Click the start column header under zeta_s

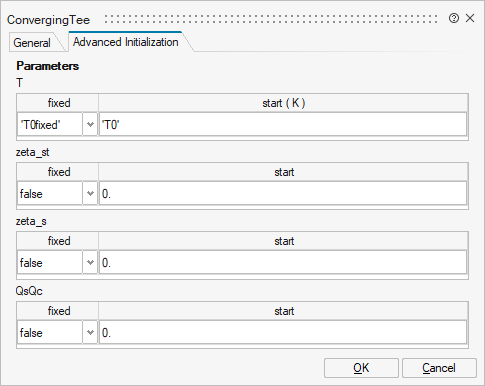pyautogui.click(x=283, y=241)
